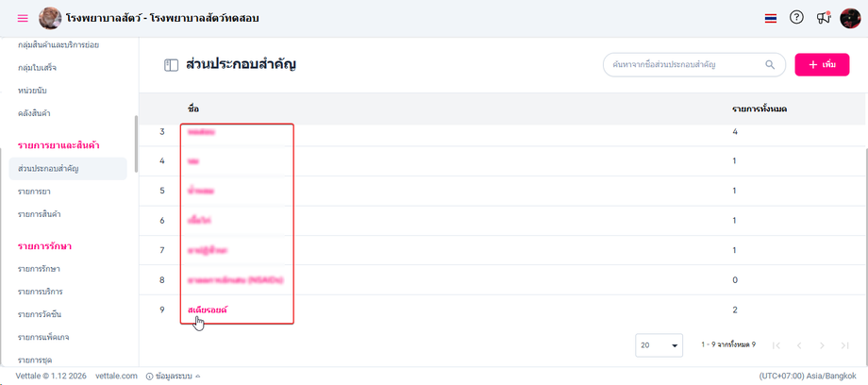
Task: Open the help question mark icon
Action: [796, 18]
